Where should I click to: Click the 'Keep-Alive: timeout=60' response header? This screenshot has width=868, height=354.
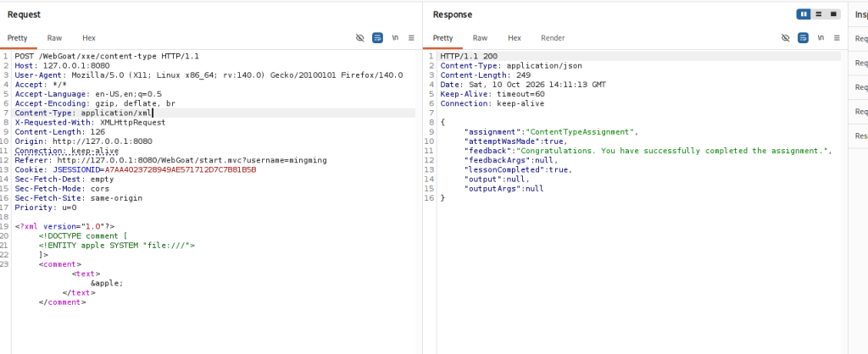point(492,94)
